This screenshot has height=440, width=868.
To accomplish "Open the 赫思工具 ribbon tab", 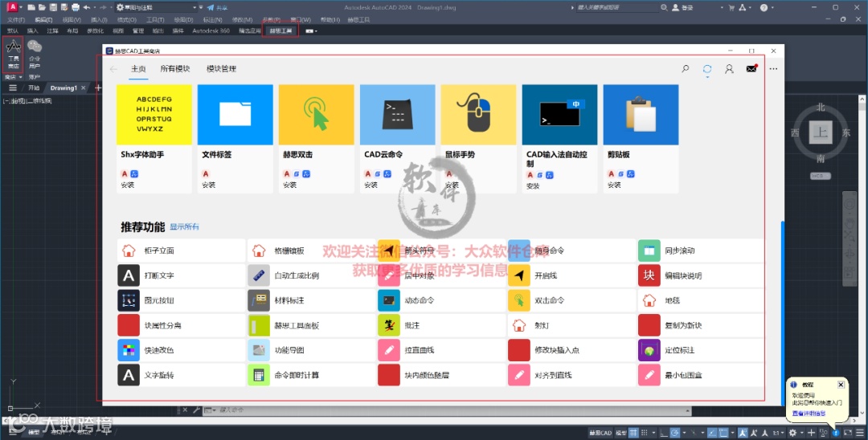I will tap(280, 31).
